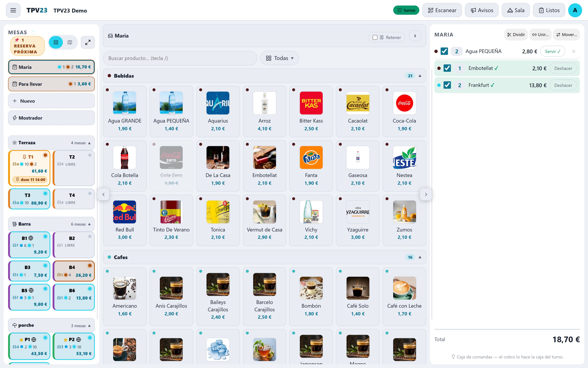Switch tables to grid view
The width and height of the screenshot is (588, 368).
56,42
